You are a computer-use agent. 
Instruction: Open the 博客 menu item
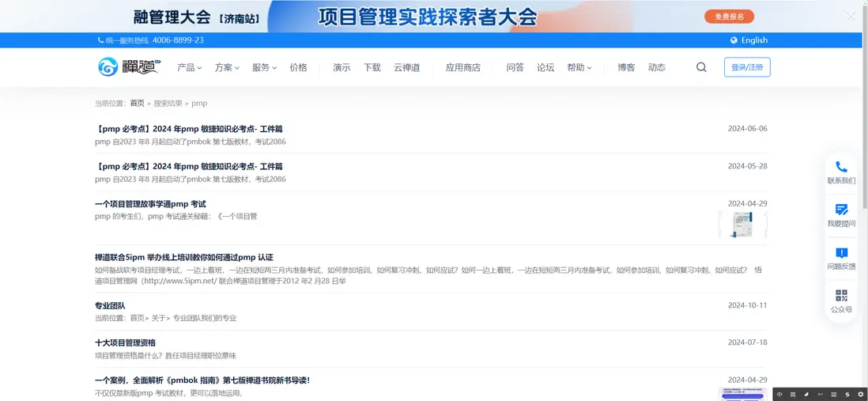[627, 67]
